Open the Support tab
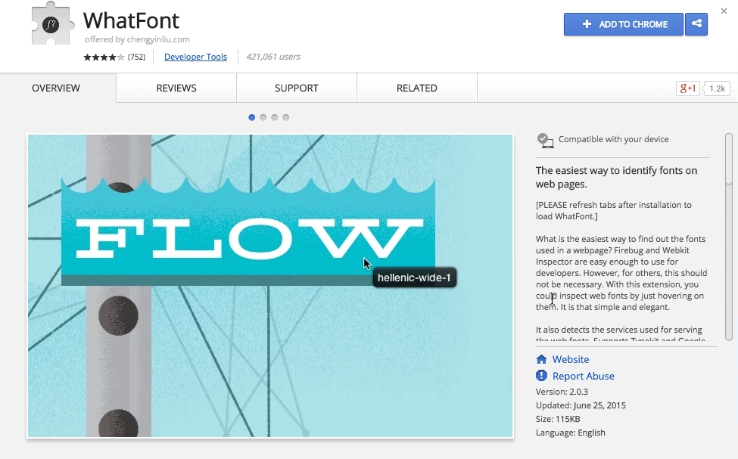This screenshot has height=459, width=738. tap(297, 88)
